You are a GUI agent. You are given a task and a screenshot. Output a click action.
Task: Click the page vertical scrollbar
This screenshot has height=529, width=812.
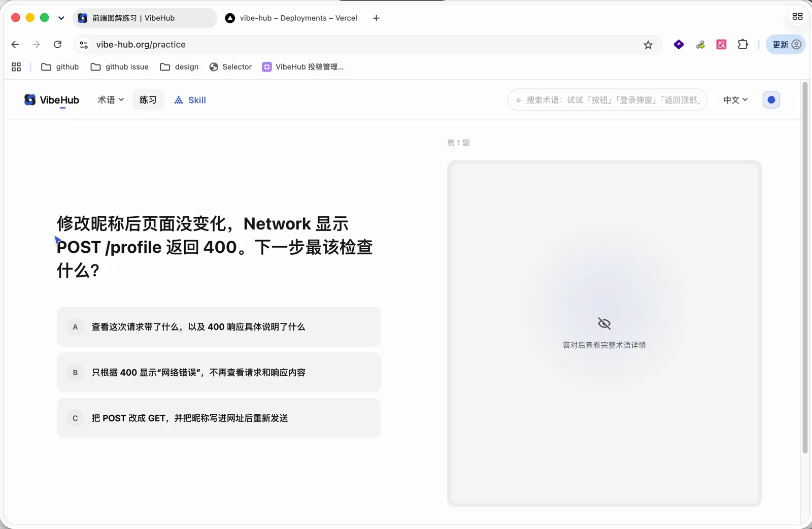click(x=805, y=268)
